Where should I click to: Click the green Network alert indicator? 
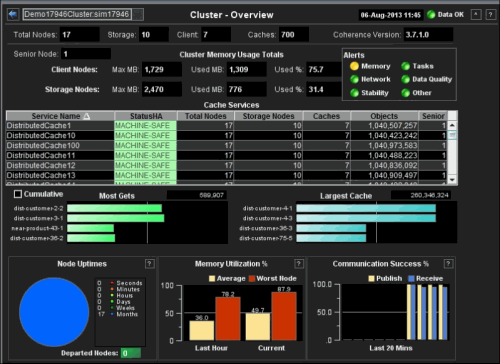354,79
